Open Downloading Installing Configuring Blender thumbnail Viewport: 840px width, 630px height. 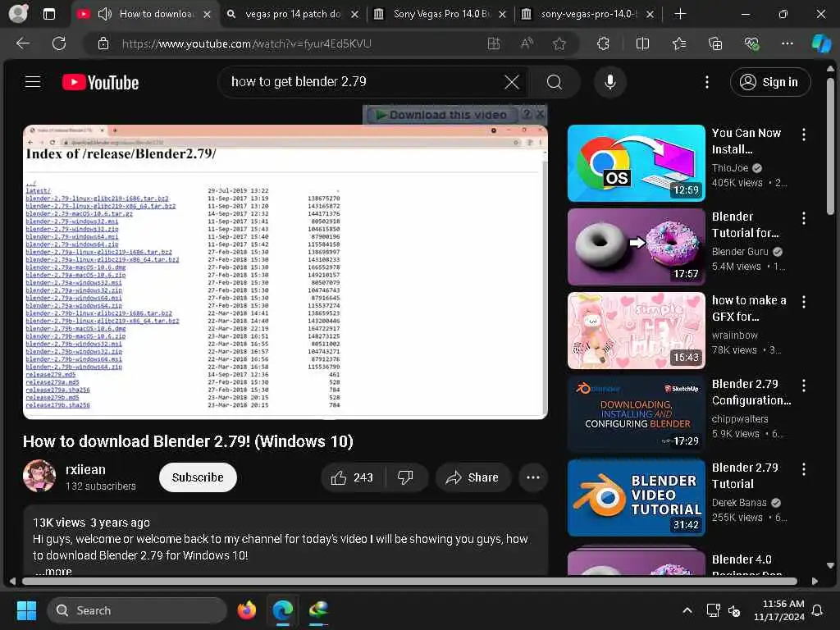[x=636, y=414]
